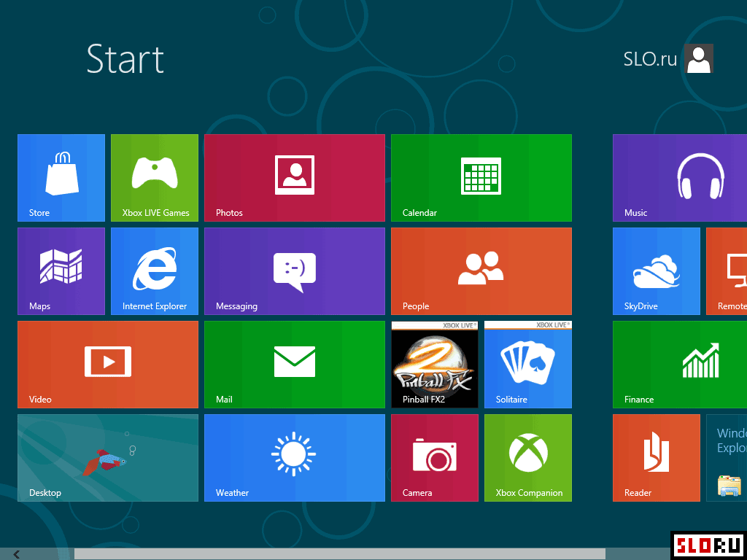
Task: Launch the Xbox Companion tile
Action: click(528, 458)
